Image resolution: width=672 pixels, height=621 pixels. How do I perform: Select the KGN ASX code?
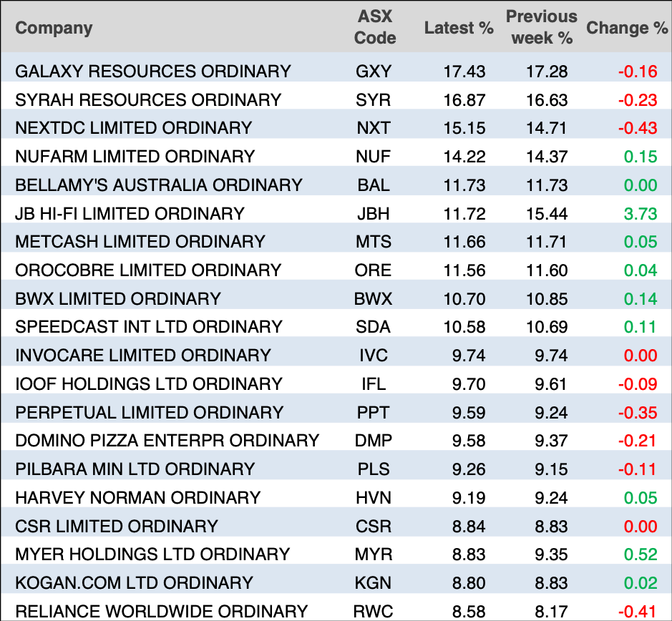pyautogui.click(x=373, y=583)
